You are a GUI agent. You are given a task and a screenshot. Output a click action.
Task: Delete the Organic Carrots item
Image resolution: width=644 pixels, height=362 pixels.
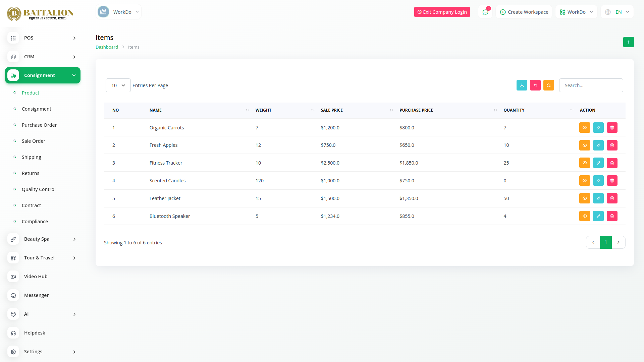point(612,128)
